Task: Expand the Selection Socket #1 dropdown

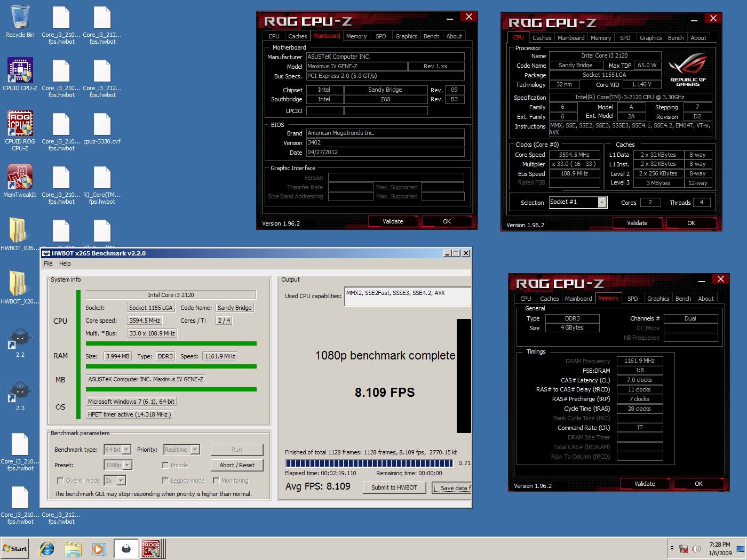Action: 602,203
